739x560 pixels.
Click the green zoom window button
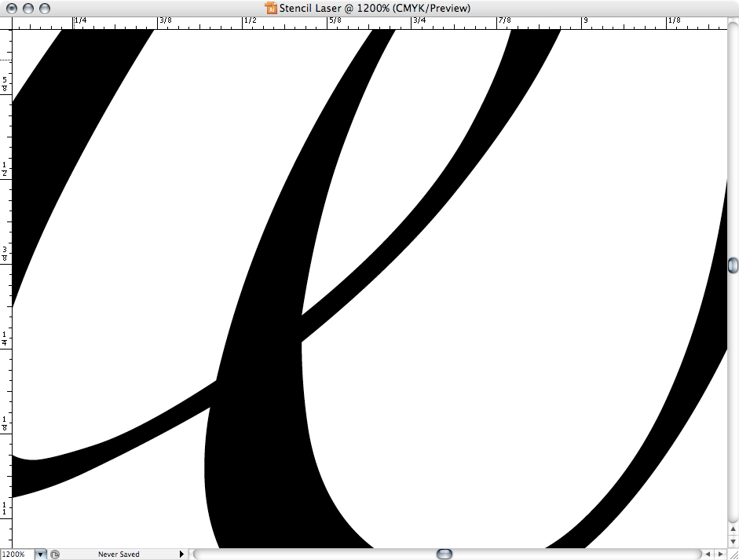pyautogui.click(x=45, y=8)
